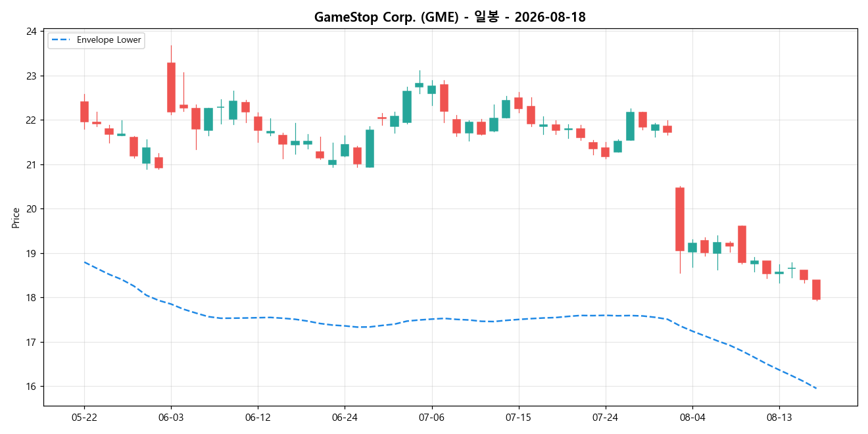The width and height of the screenshot is (868, 434).
Task: Click the large red gap-down candle near 20
Action: 680,219
